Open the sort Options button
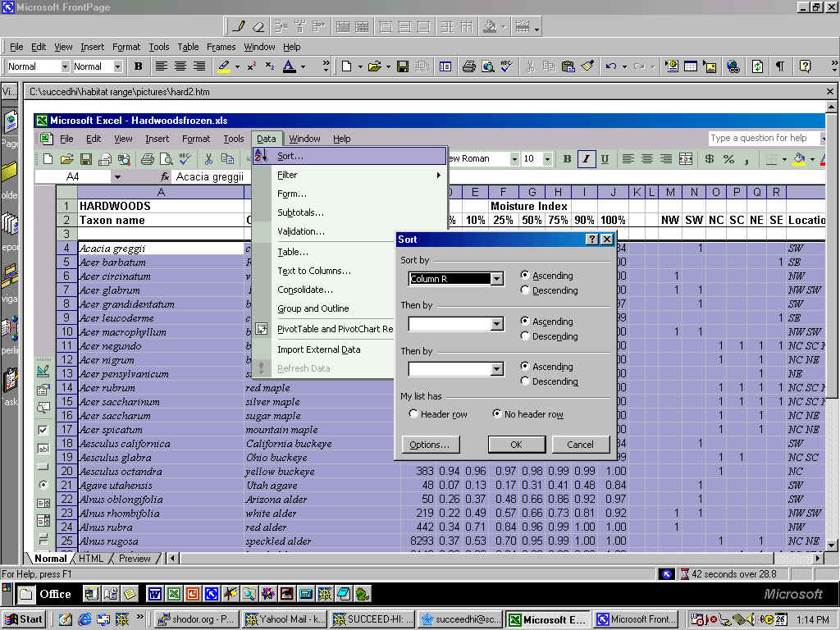The width and height of the screenshot is (840, 630). pos(430,445)
